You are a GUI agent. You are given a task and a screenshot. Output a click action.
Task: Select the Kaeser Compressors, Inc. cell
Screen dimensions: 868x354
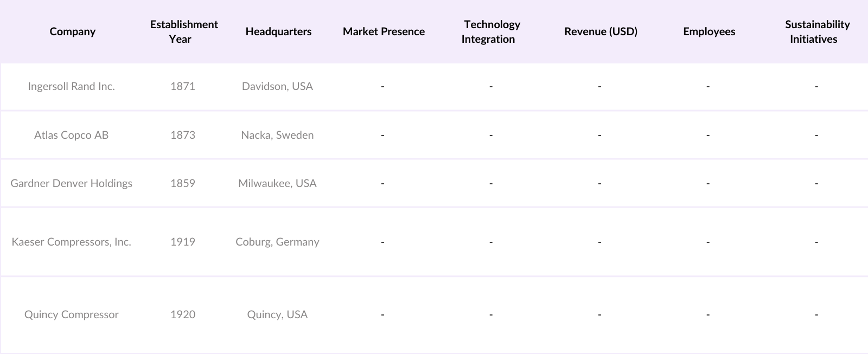click(x=72, y=242)
